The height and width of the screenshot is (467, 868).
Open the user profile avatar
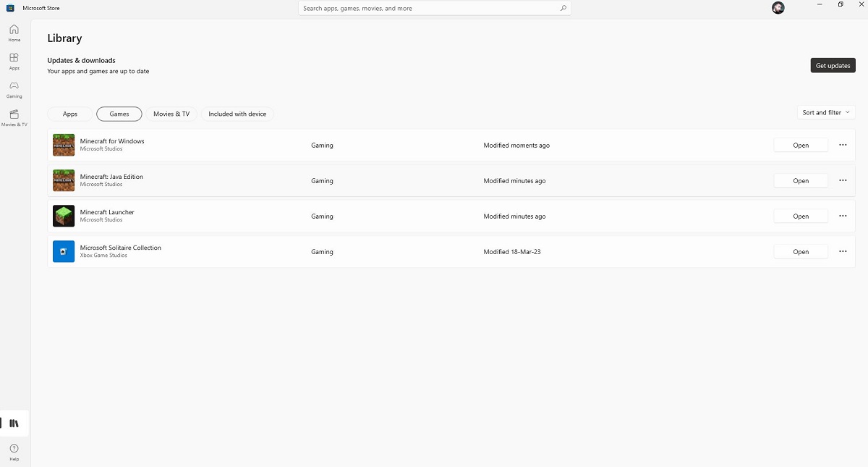coord(778,8)
